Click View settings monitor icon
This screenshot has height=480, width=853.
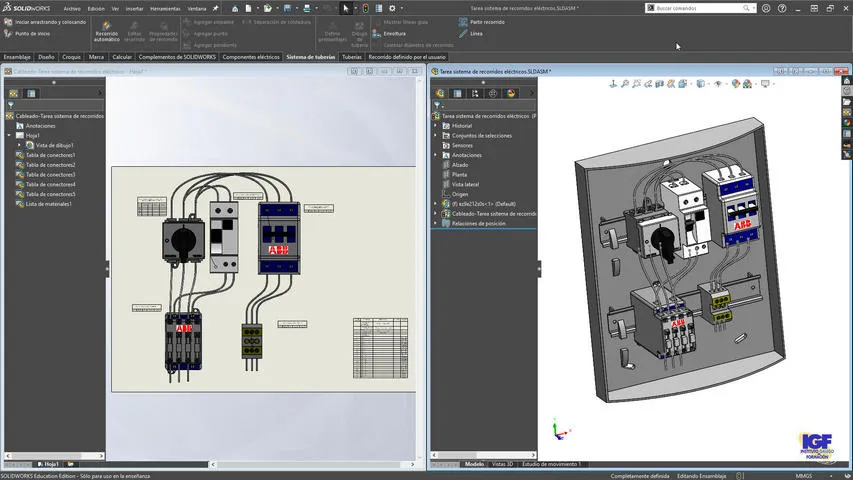click(765, 84)
